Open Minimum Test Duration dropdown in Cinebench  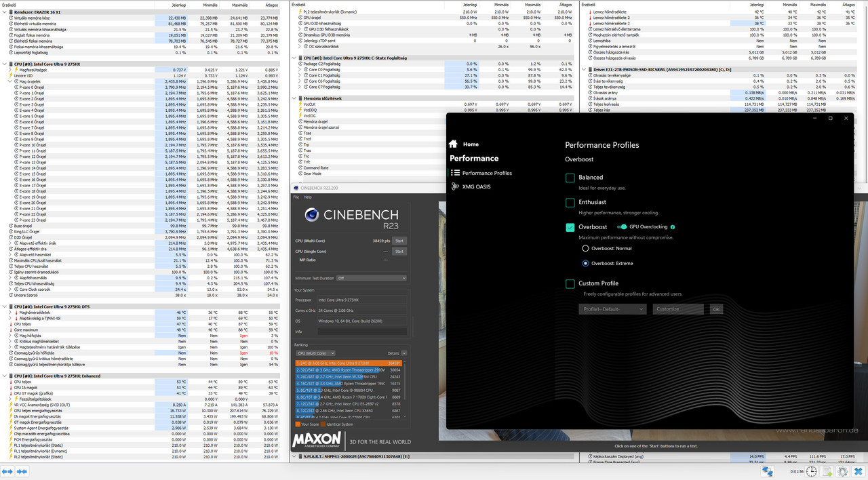point(372,278)
